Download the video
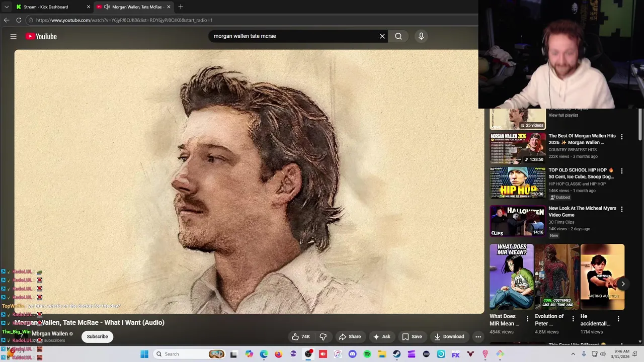The image size is (644, 362). click(x=449, y=337)
